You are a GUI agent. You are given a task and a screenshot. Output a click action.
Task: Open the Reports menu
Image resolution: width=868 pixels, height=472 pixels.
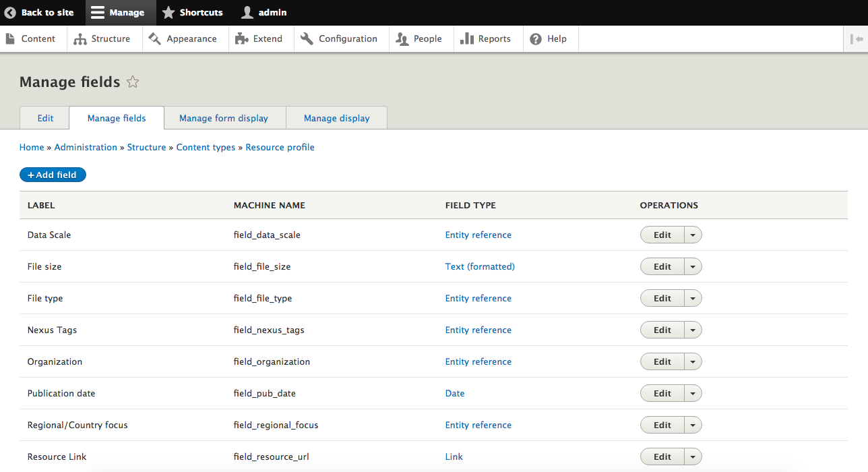point(485,39)
